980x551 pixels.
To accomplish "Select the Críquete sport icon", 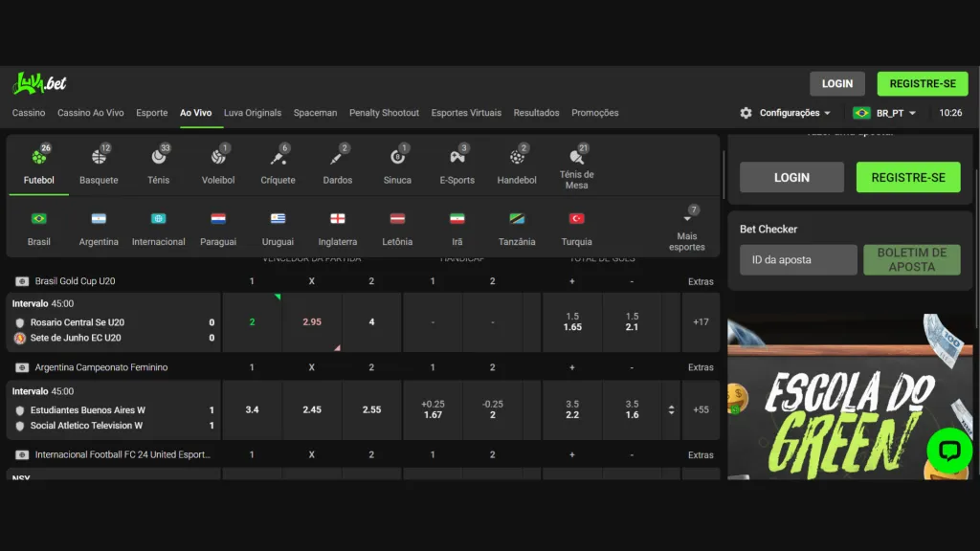I will (278, 156).
